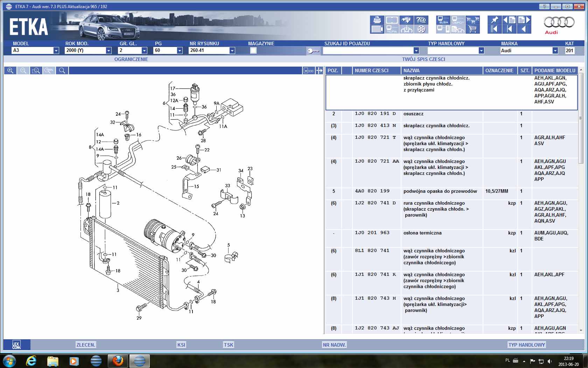Click the pushpin icon

click(x=495, y=20)
